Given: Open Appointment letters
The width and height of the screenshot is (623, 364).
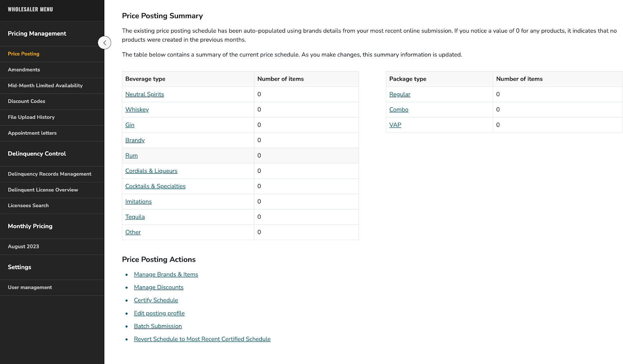Looking at the screenshot, I should coord(32,133).
